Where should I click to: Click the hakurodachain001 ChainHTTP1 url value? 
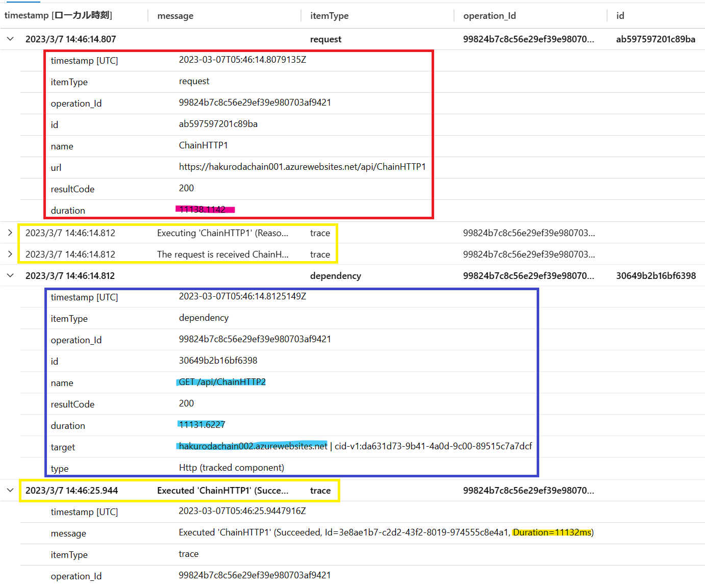302,167
